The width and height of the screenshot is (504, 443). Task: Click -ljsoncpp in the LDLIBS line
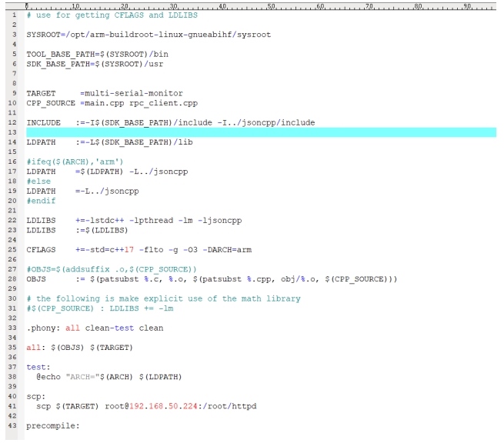pyautogui.click(x=219, y=221)
